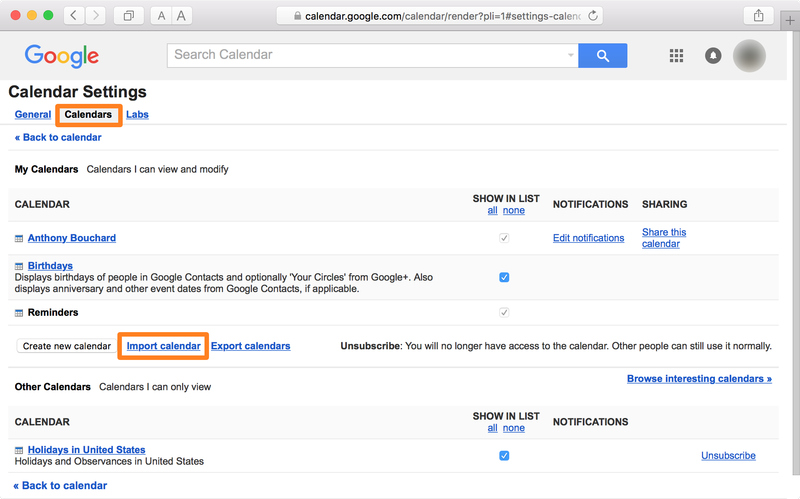800x499 pixels.
Task: Select the Calendars settings tab
Action: tap(88, 114)
